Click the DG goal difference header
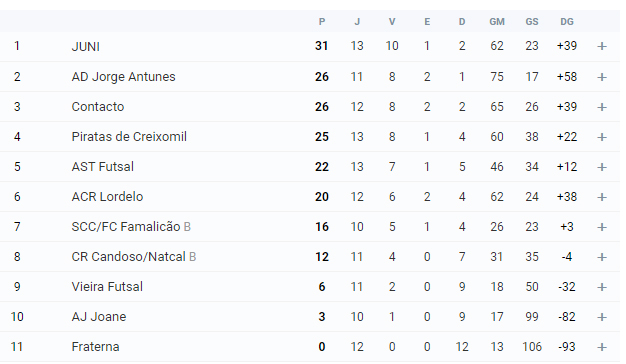The height and width of the screenshot is (364, 626). point(567,22)
